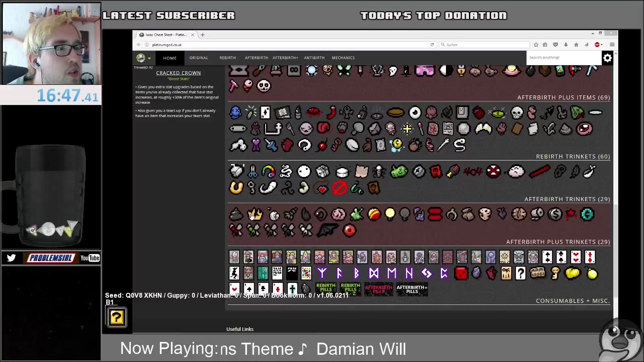Bookmark page with the star icon

(536, 45)
